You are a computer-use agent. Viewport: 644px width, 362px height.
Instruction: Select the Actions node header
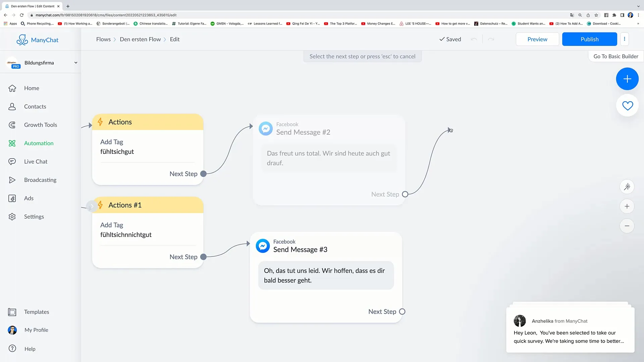(x=148, y=122)
